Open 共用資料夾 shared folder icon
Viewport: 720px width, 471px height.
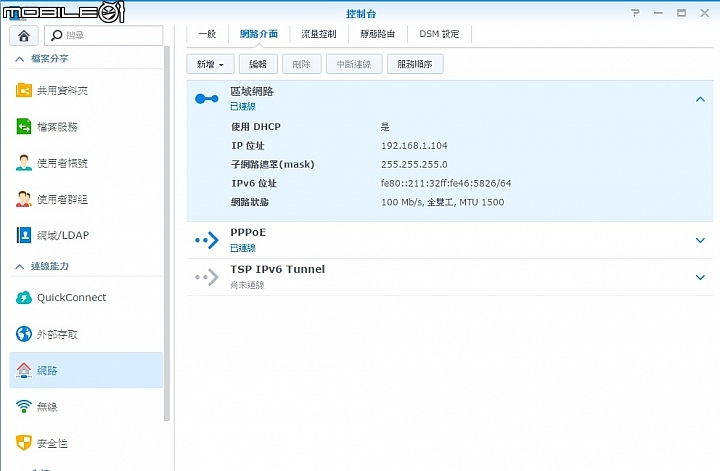coord(24,90)
